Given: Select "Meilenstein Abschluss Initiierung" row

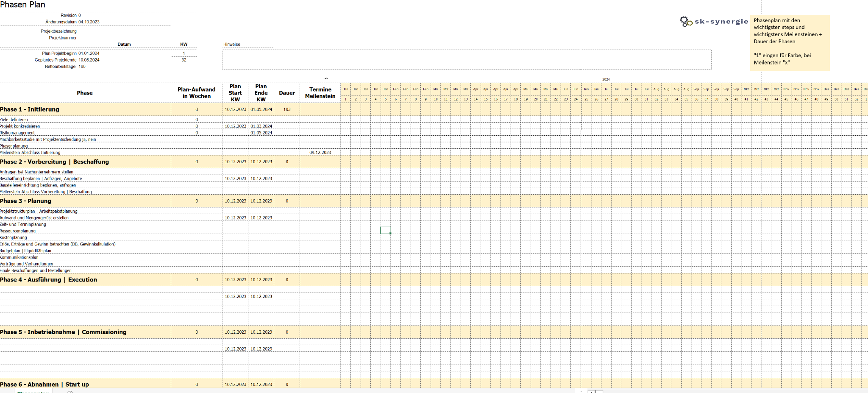Looking at the screenshot, I should 30,153.
